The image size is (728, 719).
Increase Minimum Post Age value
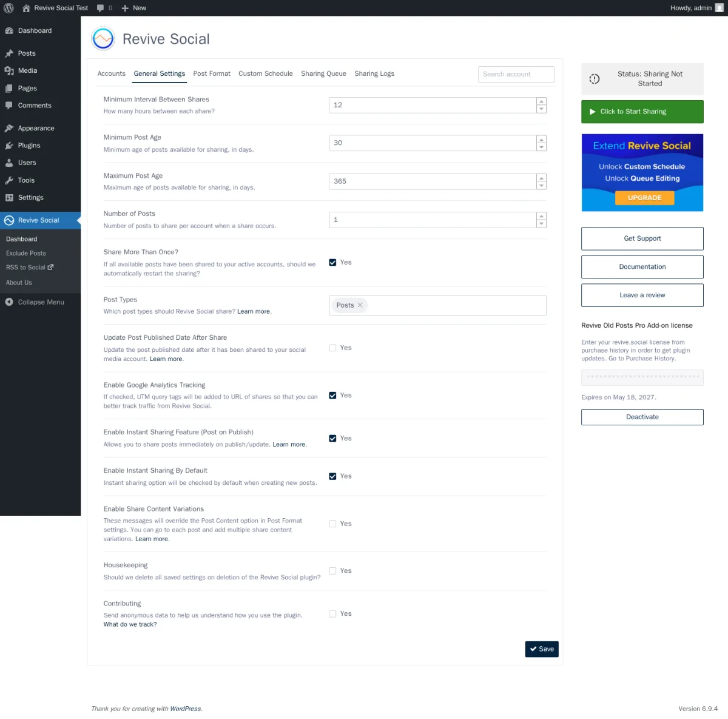point(541,139)
